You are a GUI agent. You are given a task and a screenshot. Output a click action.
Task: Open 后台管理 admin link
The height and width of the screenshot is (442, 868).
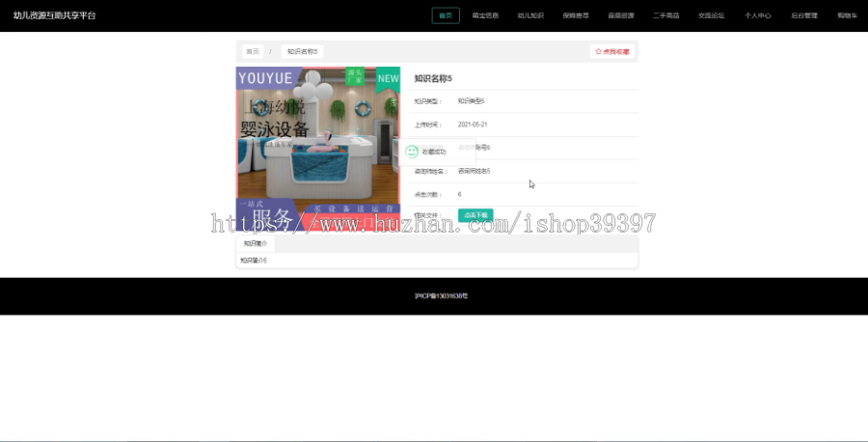(x=803, y=15)
